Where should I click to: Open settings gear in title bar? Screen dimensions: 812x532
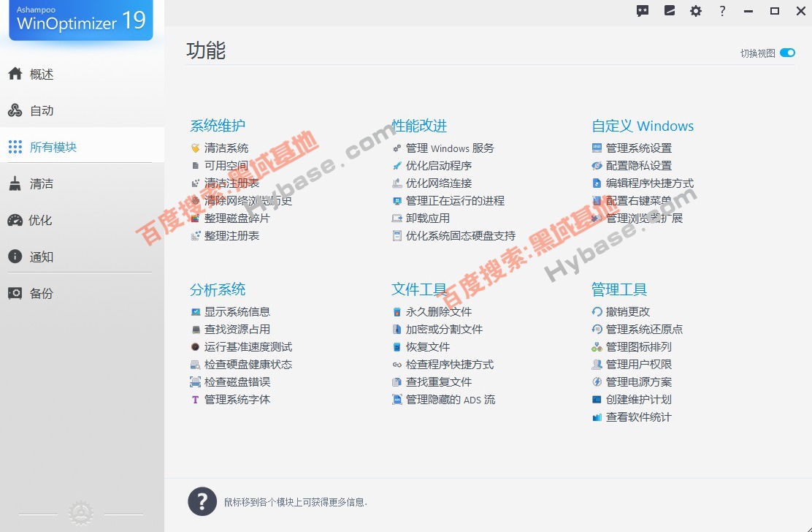pos(696,11)
